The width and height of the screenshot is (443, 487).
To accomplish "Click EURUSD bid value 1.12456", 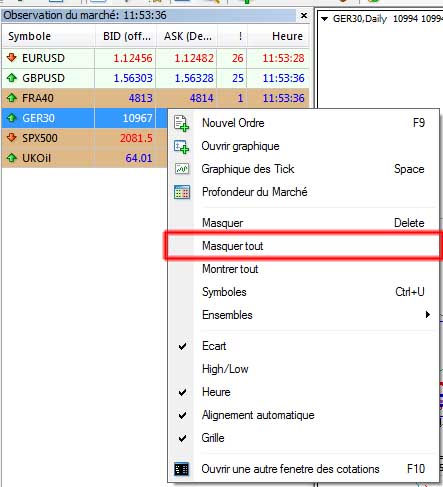I will [133, 58].
